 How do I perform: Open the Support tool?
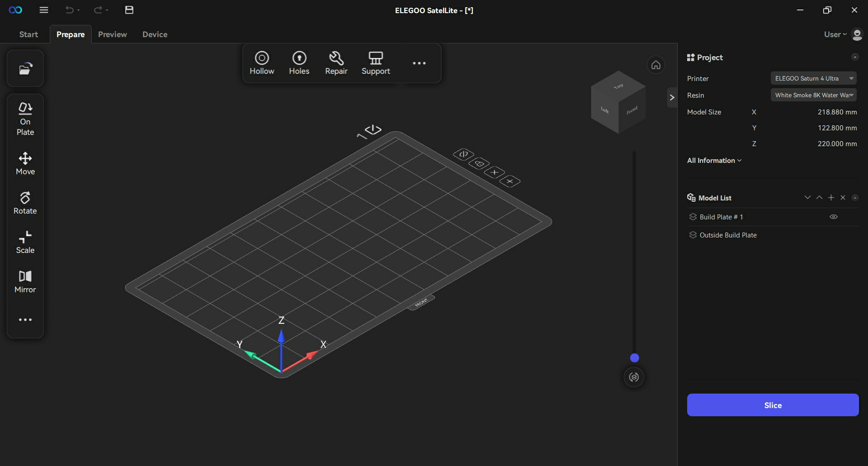[376, 63]
